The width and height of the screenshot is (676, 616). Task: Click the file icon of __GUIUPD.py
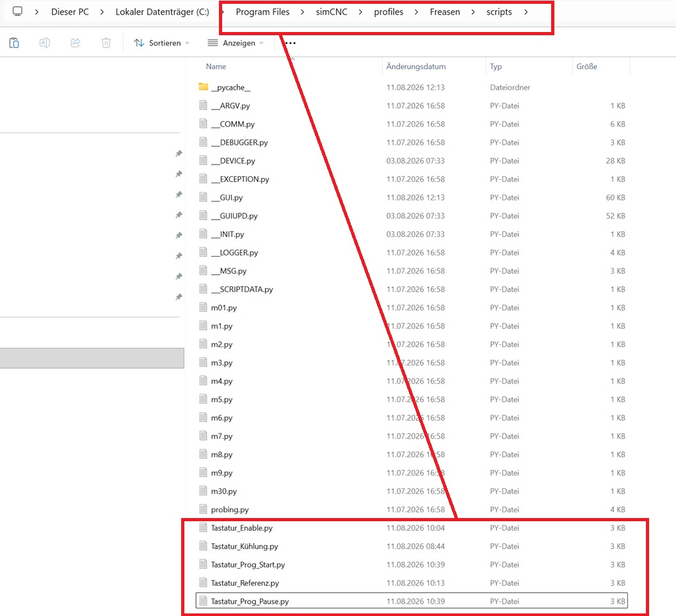coord(203,215)
